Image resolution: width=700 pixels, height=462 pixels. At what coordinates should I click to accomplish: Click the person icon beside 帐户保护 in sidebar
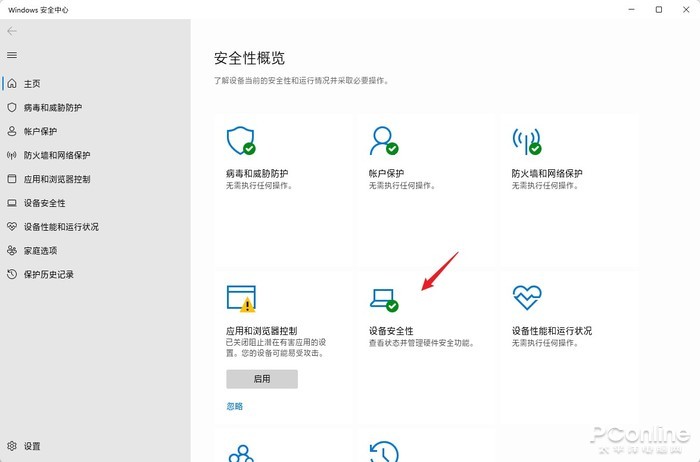click(x=12, y=131)
